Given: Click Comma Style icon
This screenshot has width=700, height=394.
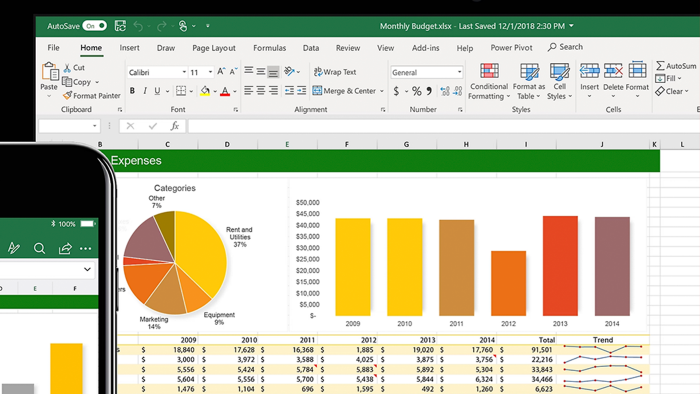Looking at the screenshot, I should 429,91.
